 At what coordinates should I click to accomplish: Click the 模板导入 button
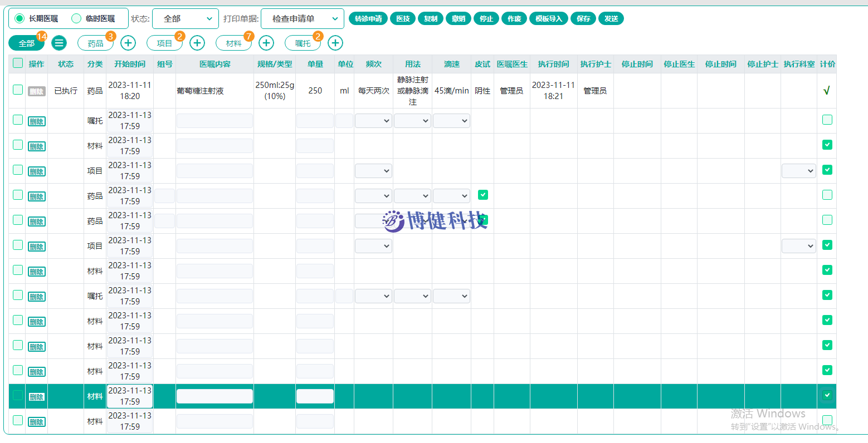(549, 18)
